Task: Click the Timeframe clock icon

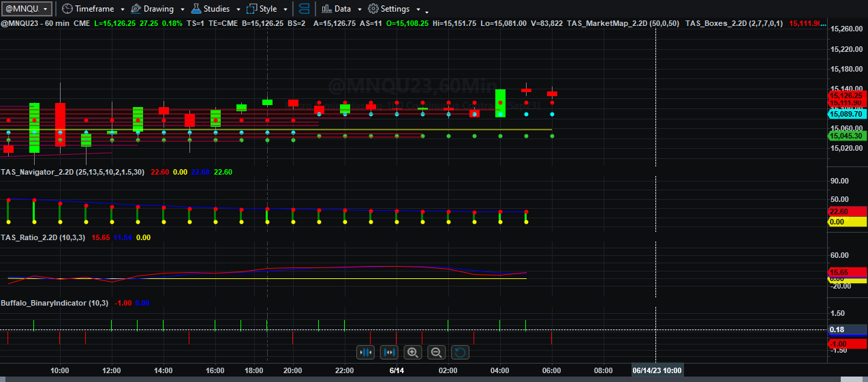Action: coord(67,9)
